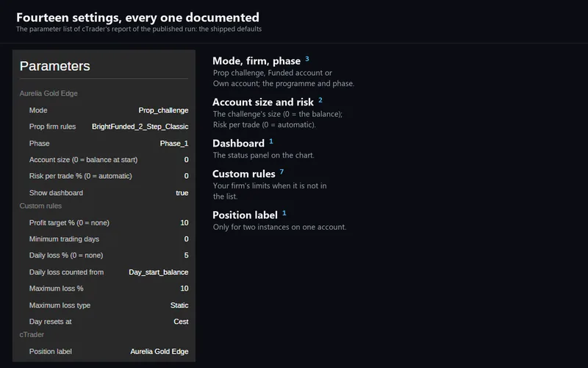Open the BrightFunded_2_Step_Classic prop firm value
Viewport: 588px width, 368px height.
click(x=140, y=127)
